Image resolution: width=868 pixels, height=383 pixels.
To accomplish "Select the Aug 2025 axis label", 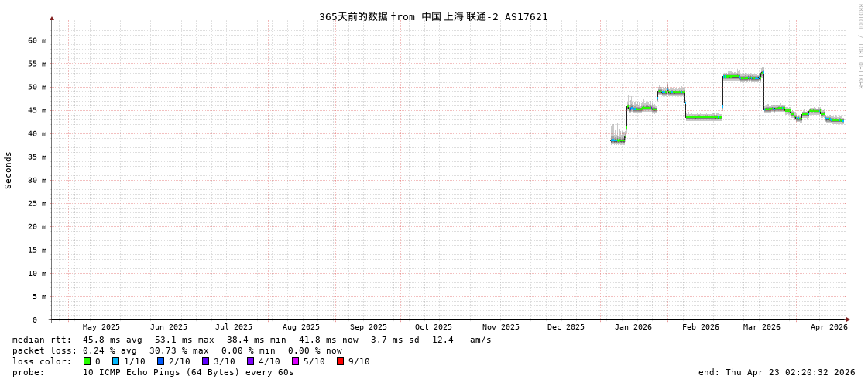I will [x=300, y=327].
